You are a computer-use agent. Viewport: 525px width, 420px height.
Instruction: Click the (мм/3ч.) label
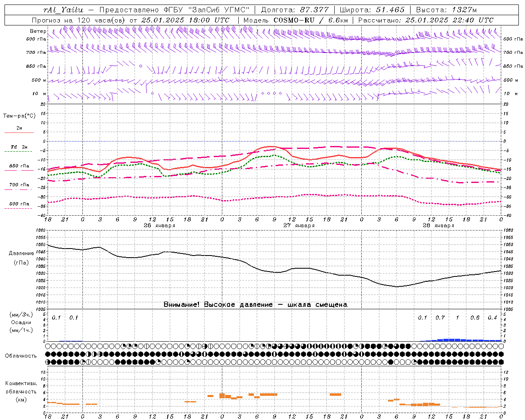(x=21, y=315)
